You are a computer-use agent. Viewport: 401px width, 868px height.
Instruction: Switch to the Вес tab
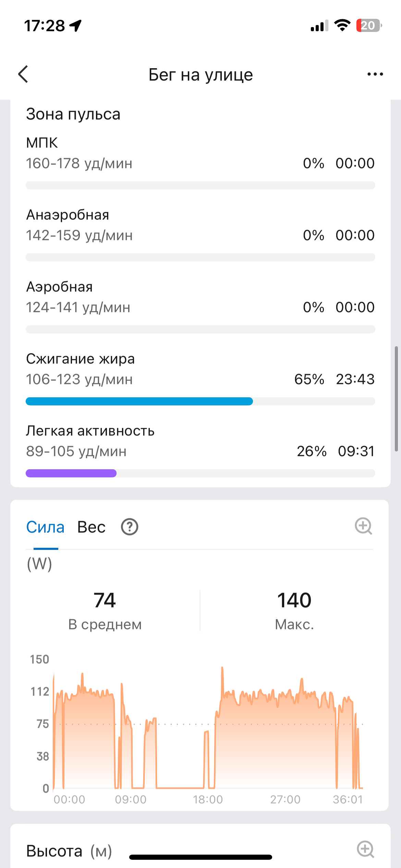click(91, 527)
